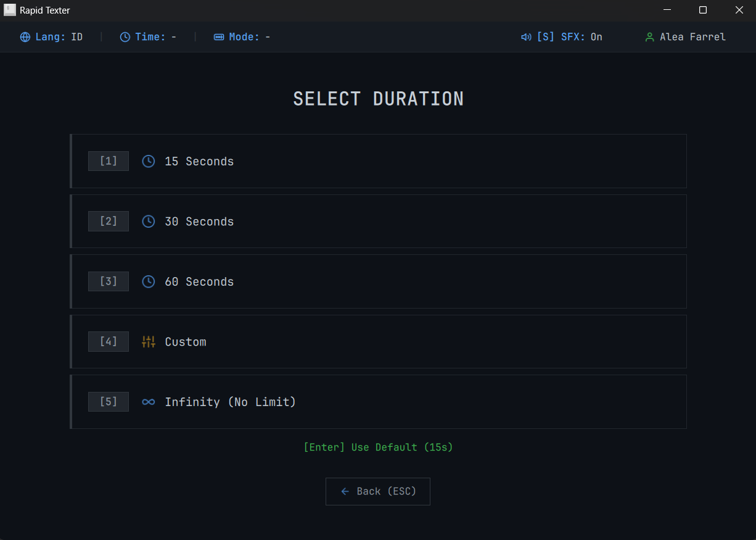Screen dimensions: 756x540
Task: Click the clock icon in the 30 Seconds row
Action: tap(149, 221)
